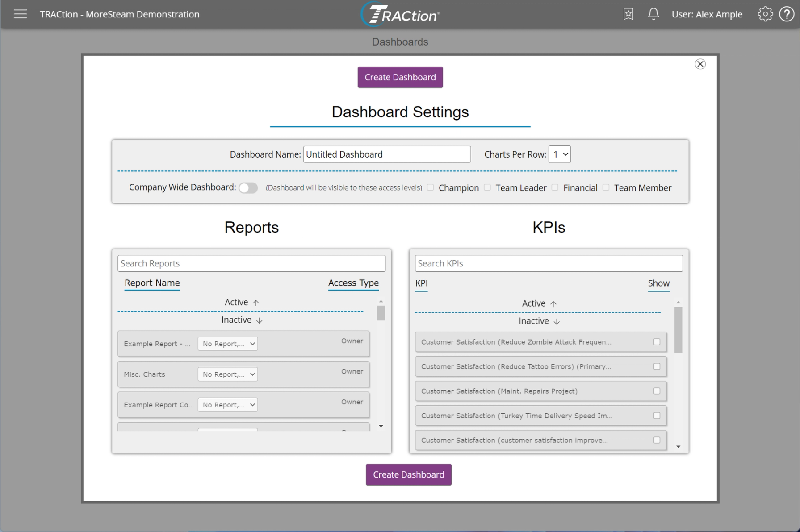Check the Champion access level box
The width and height of the screenshot is (800, 532).
430,187
